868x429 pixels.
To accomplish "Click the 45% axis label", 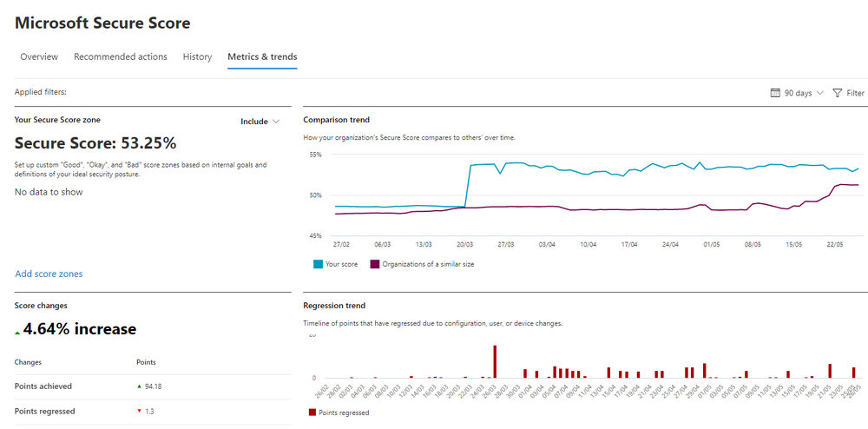I will pos(316,236).
